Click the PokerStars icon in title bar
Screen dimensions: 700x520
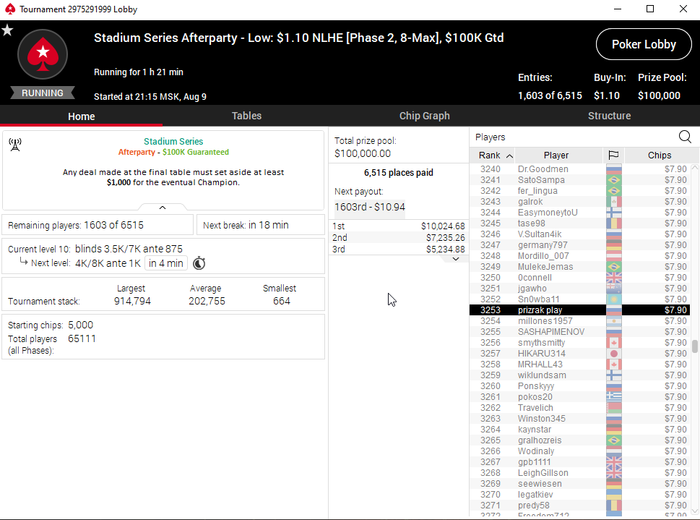[10, 9]
